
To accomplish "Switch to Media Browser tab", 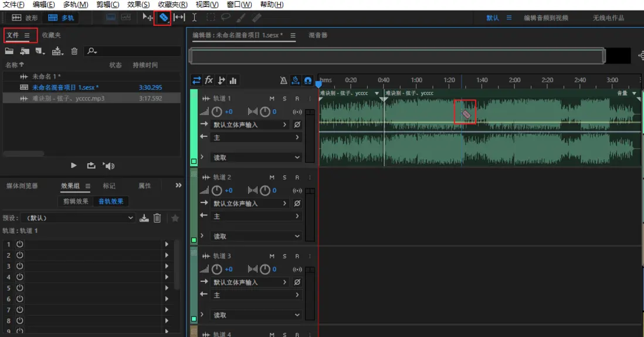I will 22,186.
